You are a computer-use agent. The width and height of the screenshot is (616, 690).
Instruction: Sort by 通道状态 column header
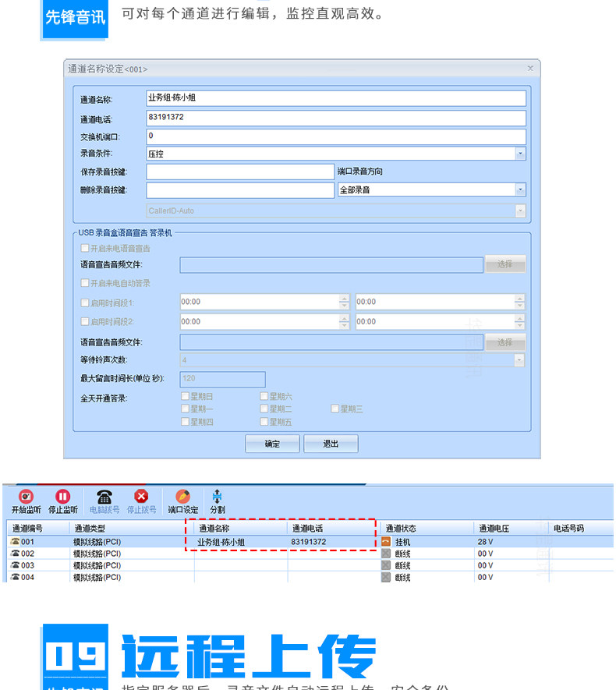click(401, 528)
